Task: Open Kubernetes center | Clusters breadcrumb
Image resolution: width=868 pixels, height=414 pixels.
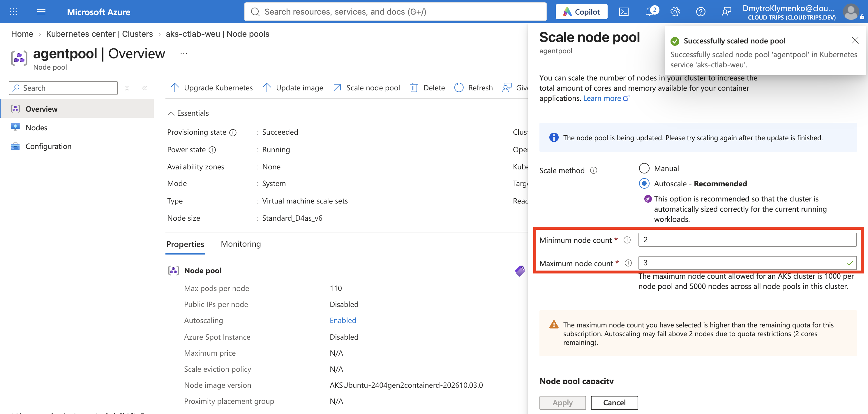Action: (99, 34)
